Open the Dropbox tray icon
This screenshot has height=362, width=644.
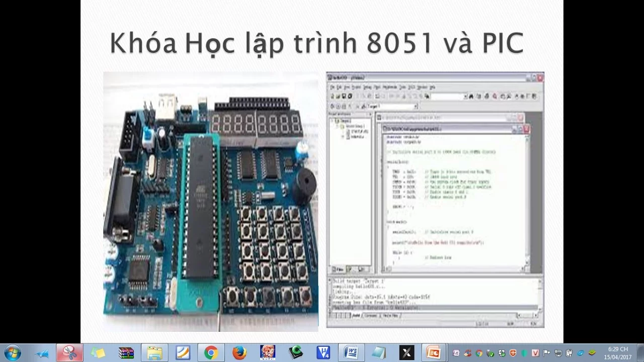502,353
